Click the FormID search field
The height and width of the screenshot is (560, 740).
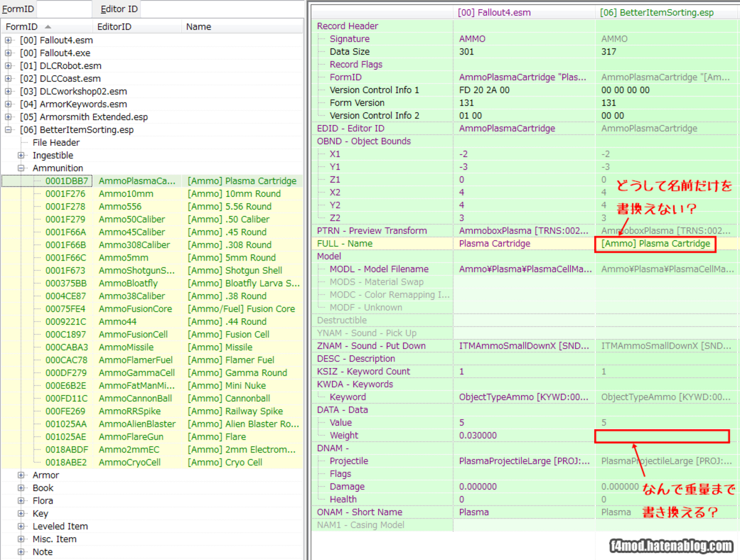point(64,9)
